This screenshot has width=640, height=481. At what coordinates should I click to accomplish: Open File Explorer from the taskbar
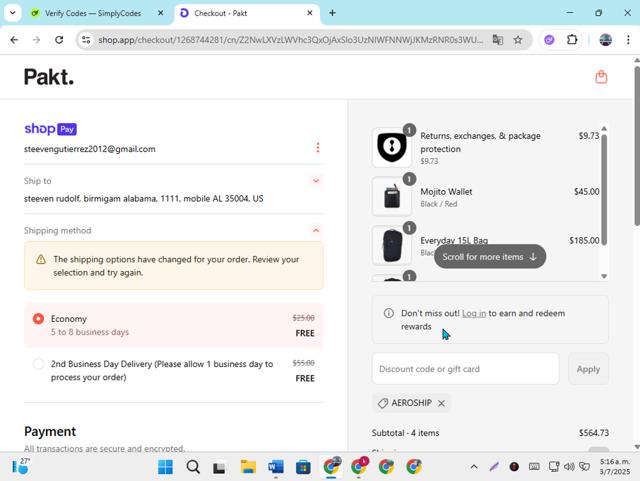(x=248, y=467)
